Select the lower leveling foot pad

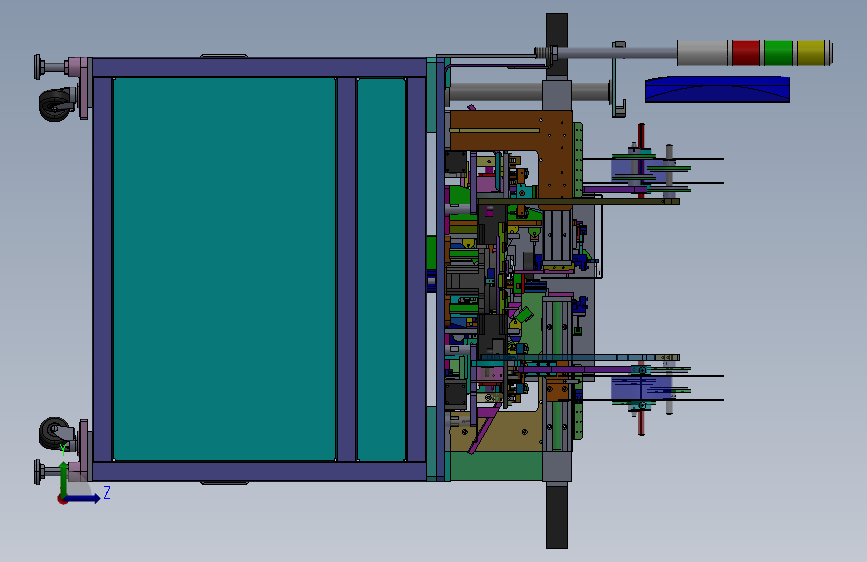tap(38, 471)
